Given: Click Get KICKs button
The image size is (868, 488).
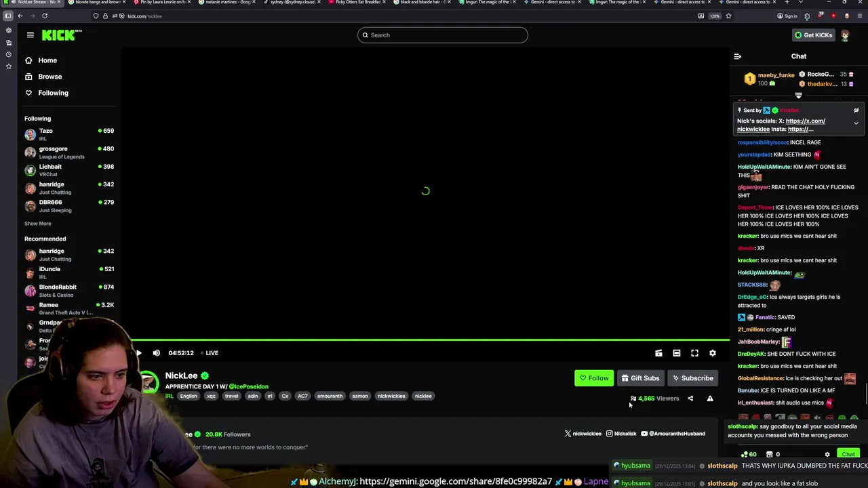Looking at the screenshot, I should (813, 35).
